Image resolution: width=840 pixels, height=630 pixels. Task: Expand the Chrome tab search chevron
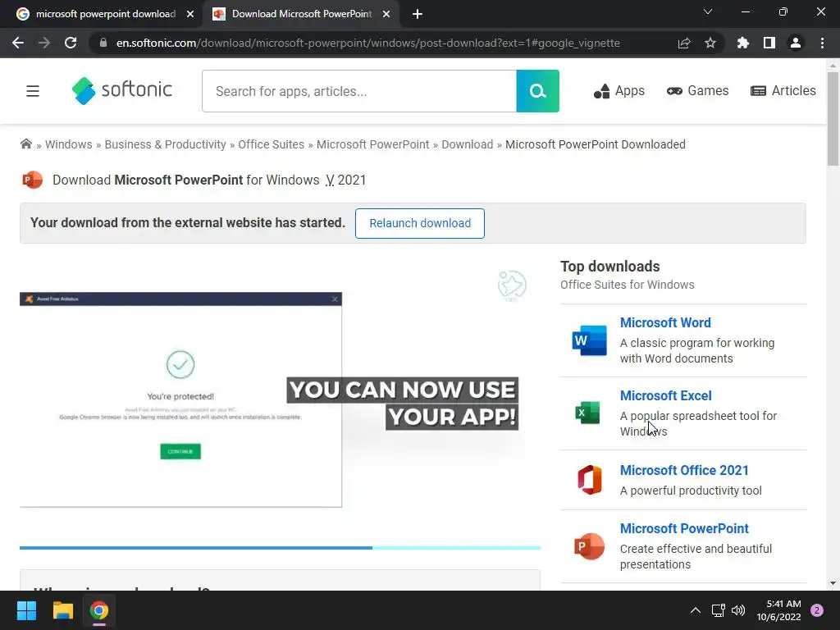708,11
